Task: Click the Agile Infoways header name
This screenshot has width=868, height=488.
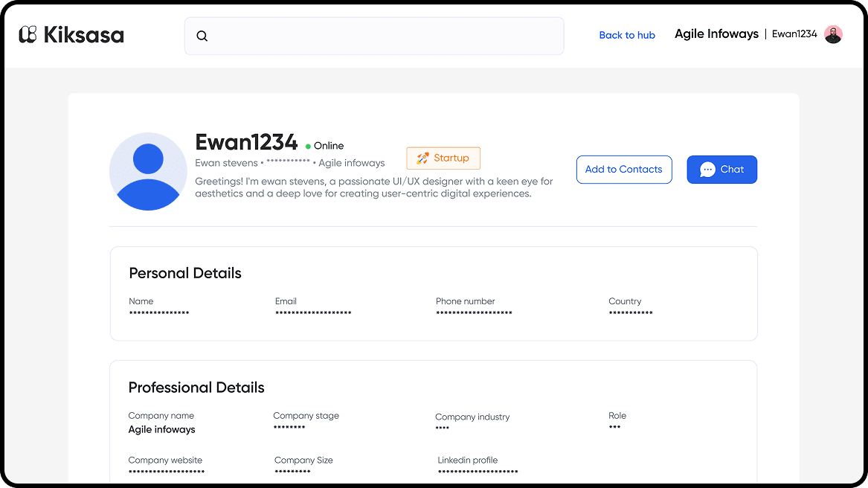Action: (716, 33)
